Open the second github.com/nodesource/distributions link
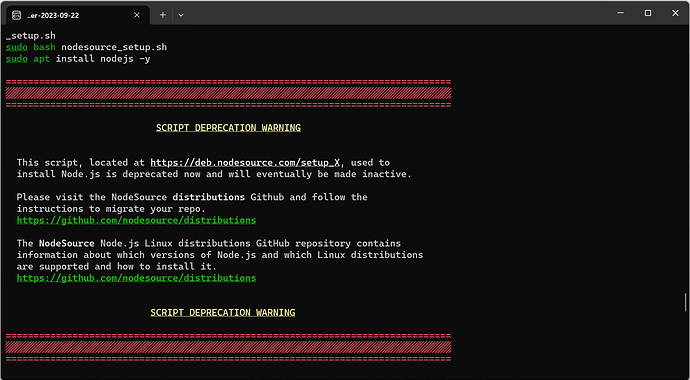Viewport: 690px width, 380px height. coord(136,278)
